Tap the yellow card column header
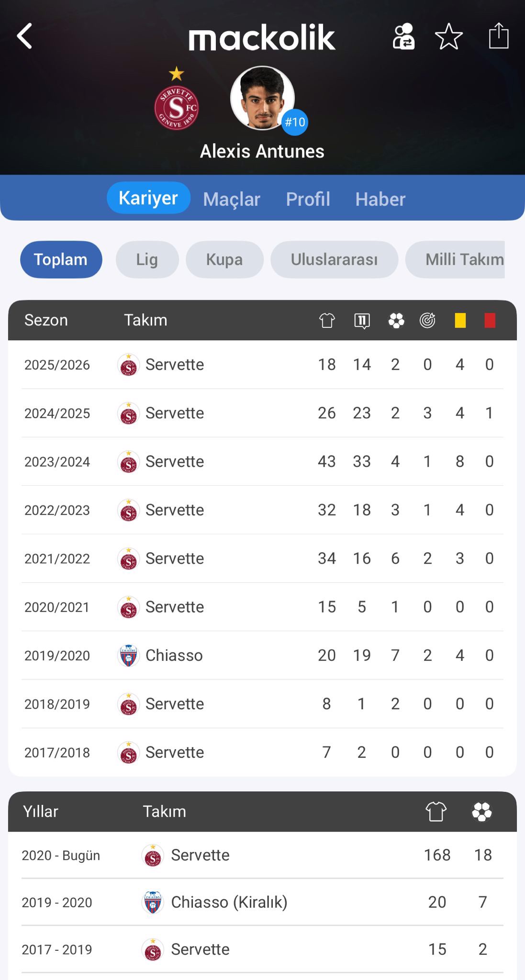525x980 pixels. (460, 320)
